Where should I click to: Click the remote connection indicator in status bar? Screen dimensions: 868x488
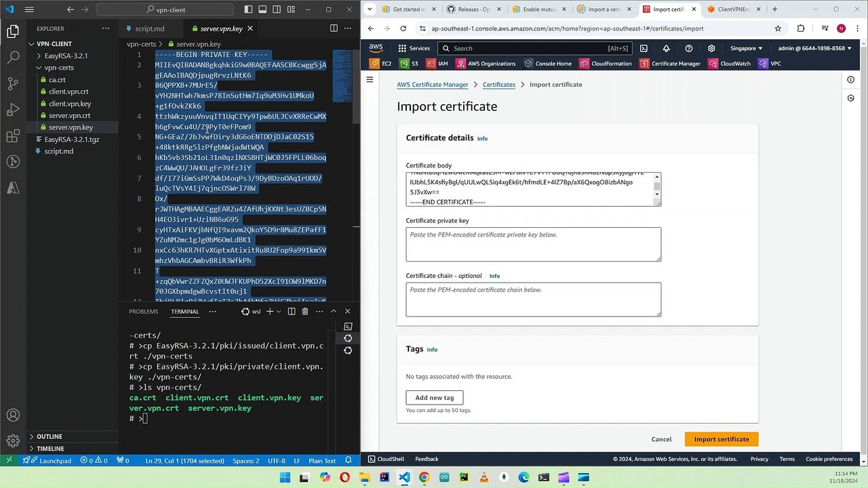(9, 461)
